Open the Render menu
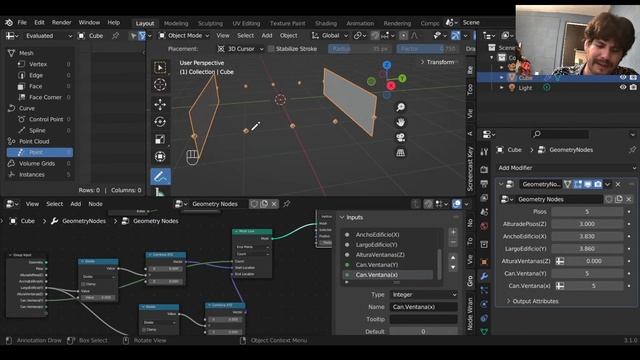 pyautogui.click(x=62, y=22)
